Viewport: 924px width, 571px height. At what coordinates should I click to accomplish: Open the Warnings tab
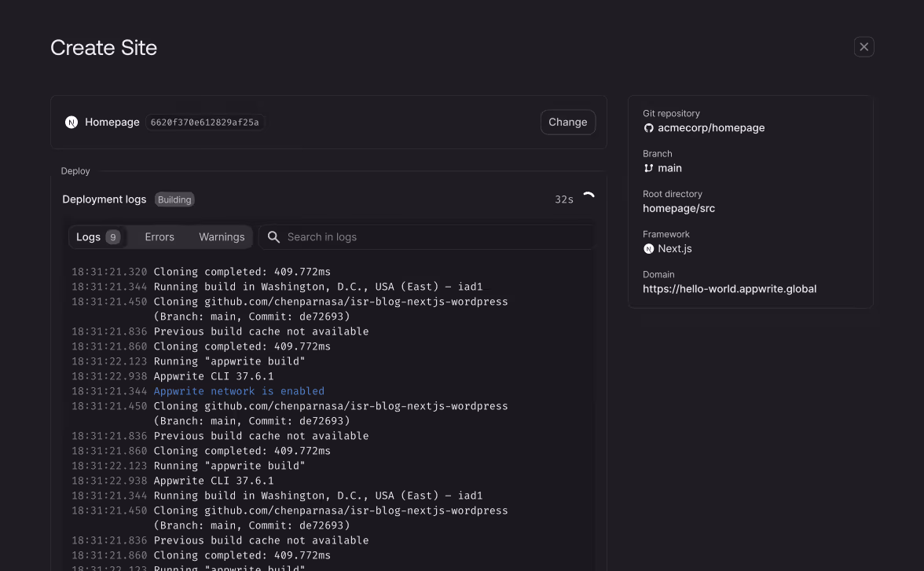click(222, 237)
